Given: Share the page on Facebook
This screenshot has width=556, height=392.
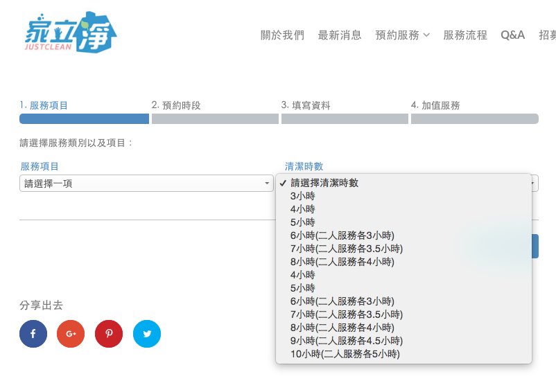Looking at the screenshot, I should [33, 334].
